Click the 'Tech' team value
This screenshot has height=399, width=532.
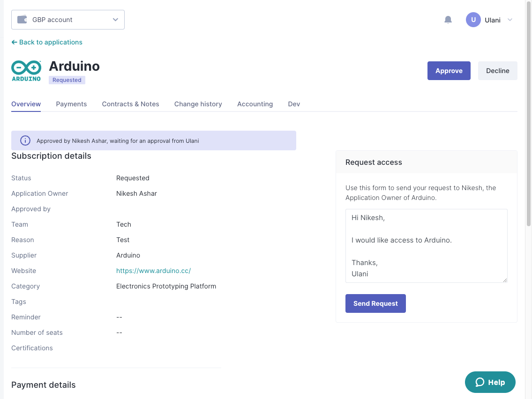123,224
